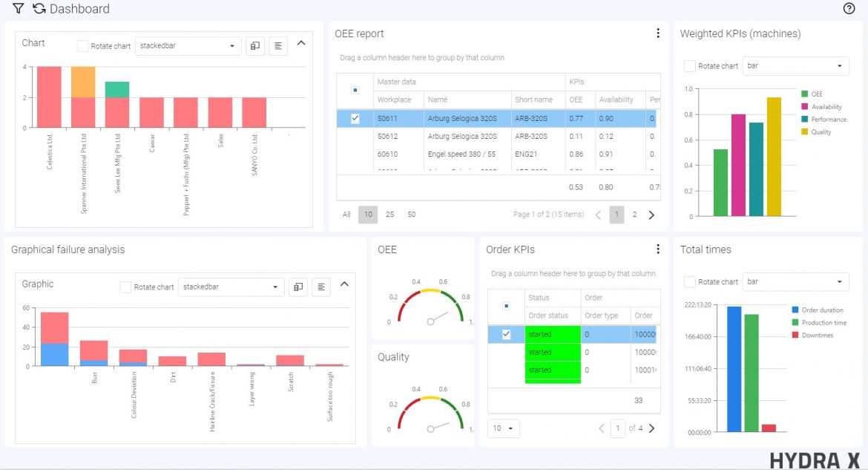Uncheck workplace 50611 row in OEE report
Viewport: 868px width, 470px height.
point(355,117)
